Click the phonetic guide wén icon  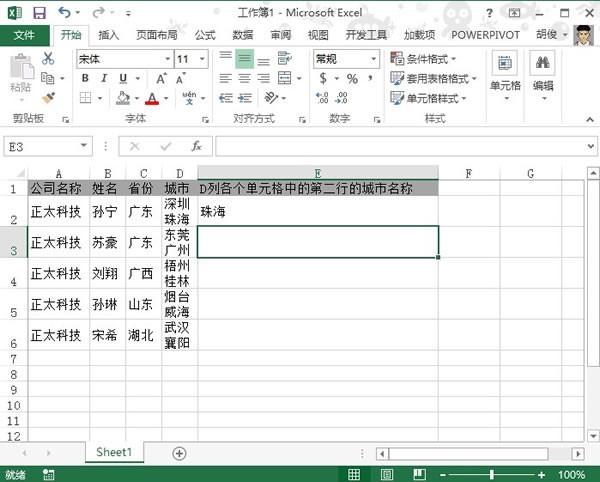pos(189,98)
